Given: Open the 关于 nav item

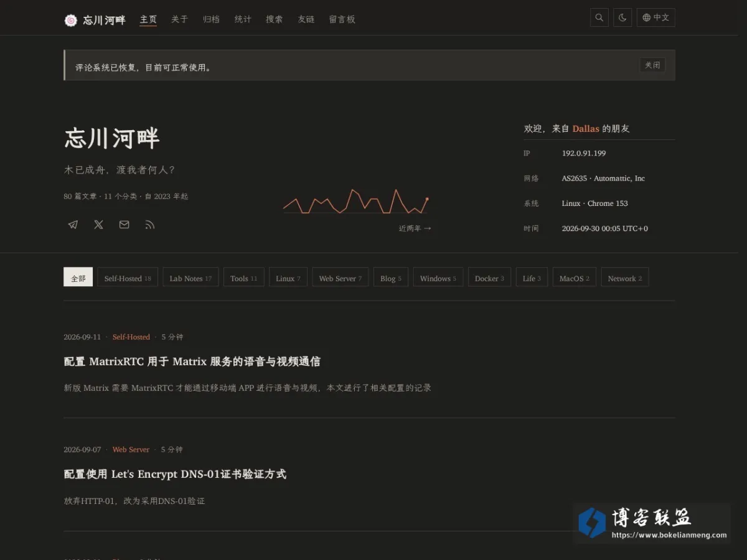Looking at the screenshot, I should 179,19.
